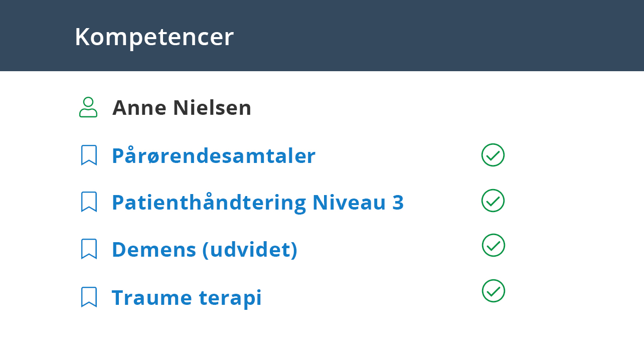Click the dark blue header bar
The image size is (644, 361).
pyautogui.click(x=322, y=36)
